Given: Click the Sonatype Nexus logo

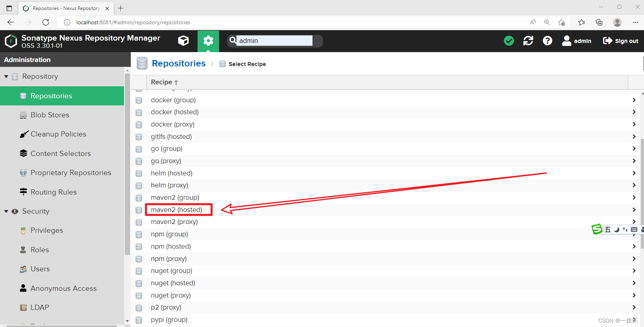Looking at the screenshot, I should click(x=11, y=41).
